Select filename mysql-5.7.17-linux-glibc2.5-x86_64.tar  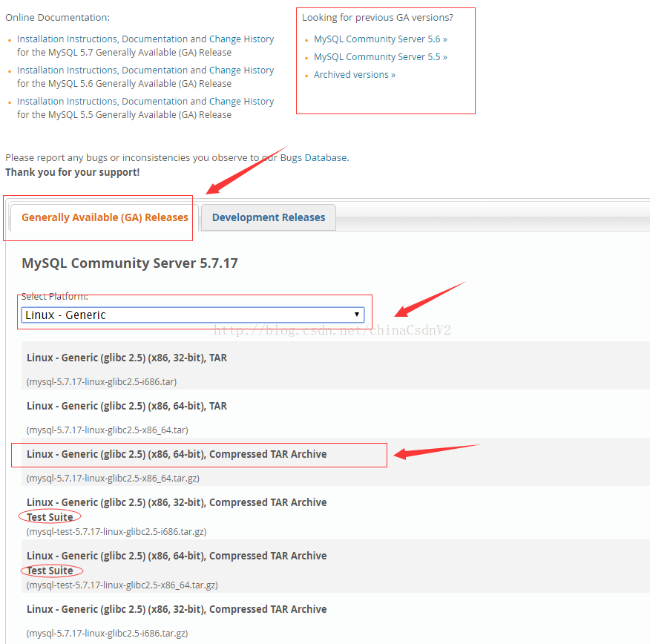click(108, 430)
